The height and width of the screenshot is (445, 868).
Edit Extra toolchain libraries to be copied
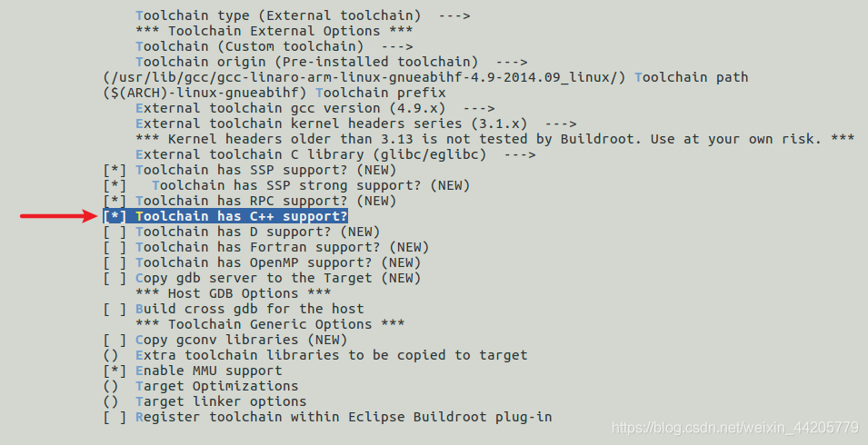315,355
